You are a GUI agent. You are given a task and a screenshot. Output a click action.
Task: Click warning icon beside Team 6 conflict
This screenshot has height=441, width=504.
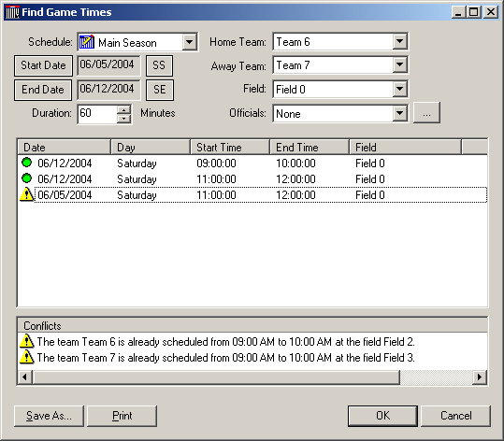pyautogui.click(x=27, y=341)
